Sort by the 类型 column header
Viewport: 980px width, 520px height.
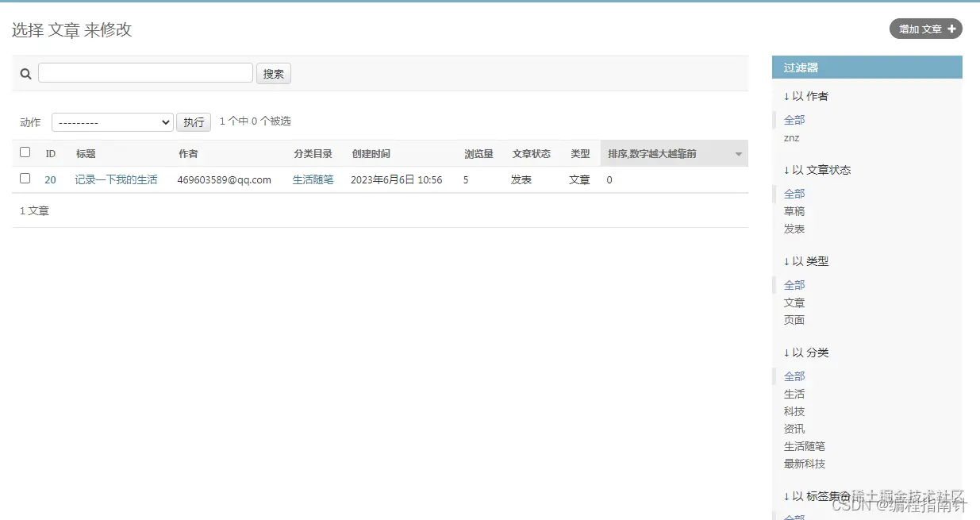[x=580, y=154]
